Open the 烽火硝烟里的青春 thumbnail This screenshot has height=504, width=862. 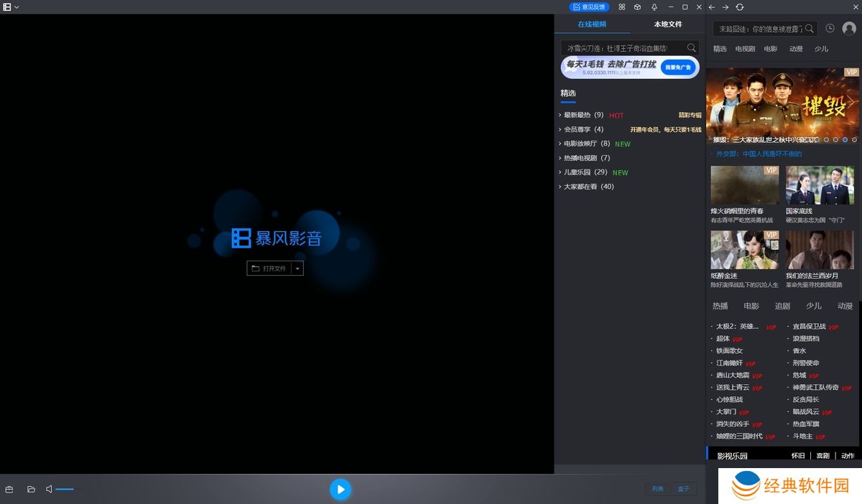click(745, 185)
